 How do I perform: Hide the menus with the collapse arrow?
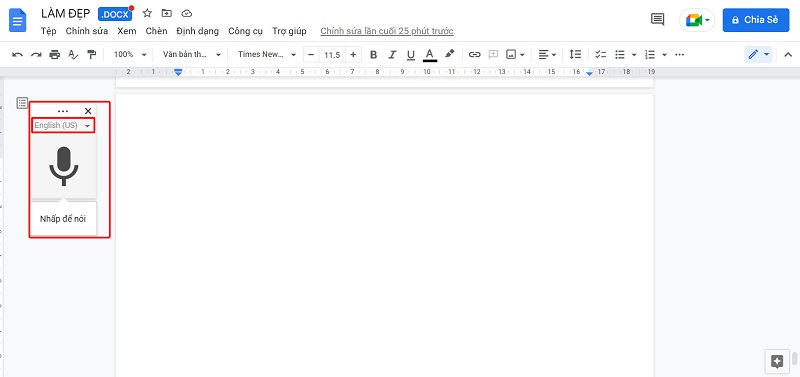point(788,55)
